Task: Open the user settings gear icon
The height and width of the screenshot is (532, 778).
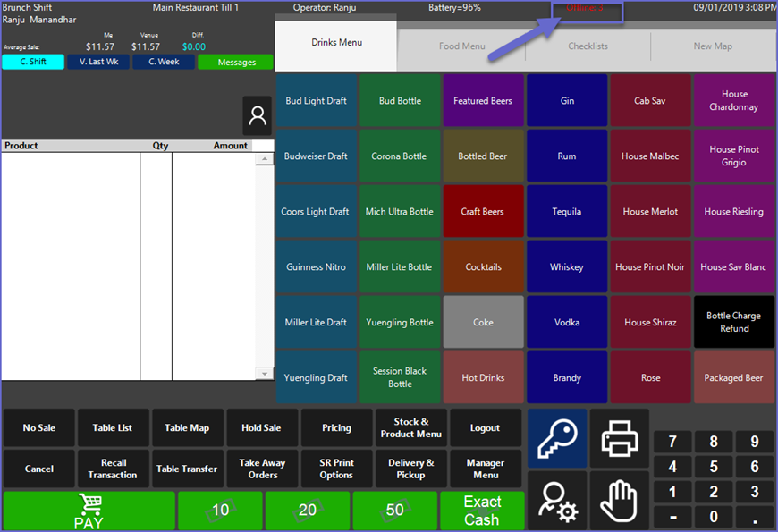Action: click(557, 501)
